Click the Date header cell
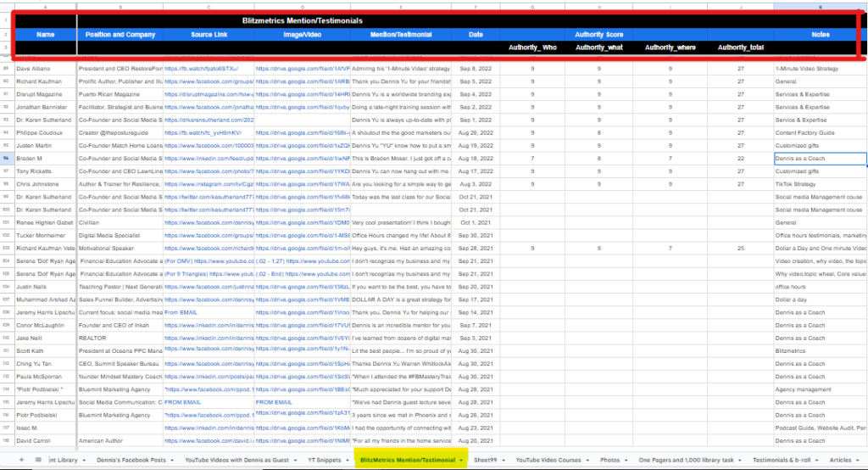This screenshot has width=868, height=470. click(476, 35)
